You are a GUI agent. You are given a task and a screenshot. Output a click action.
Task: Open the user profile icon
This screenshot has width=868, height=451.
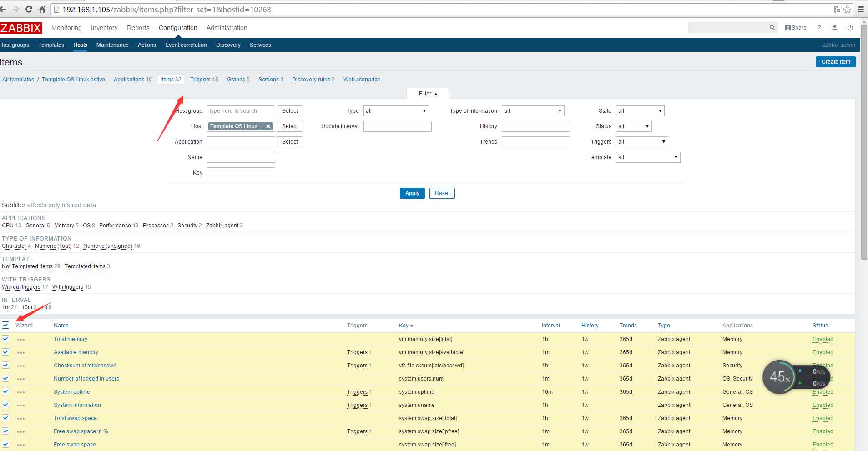pyautogui.click(x=835, y=28)
